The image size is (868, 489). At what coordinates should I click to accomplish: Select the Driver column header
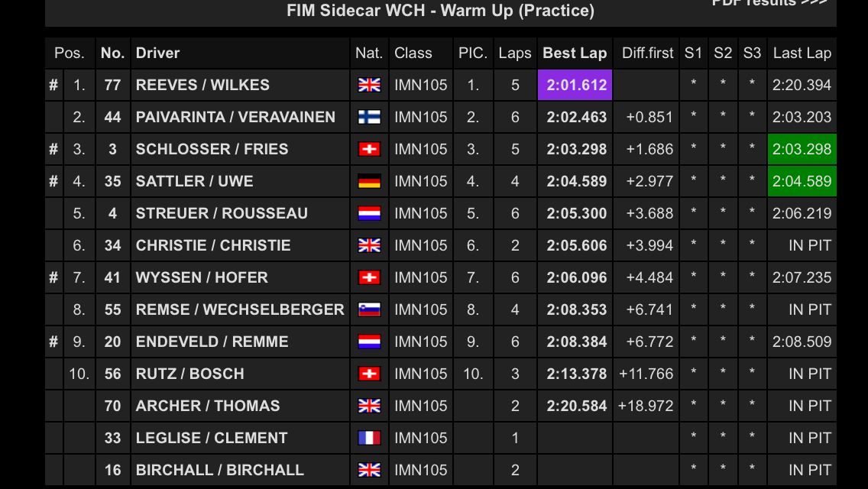(157, 53)
